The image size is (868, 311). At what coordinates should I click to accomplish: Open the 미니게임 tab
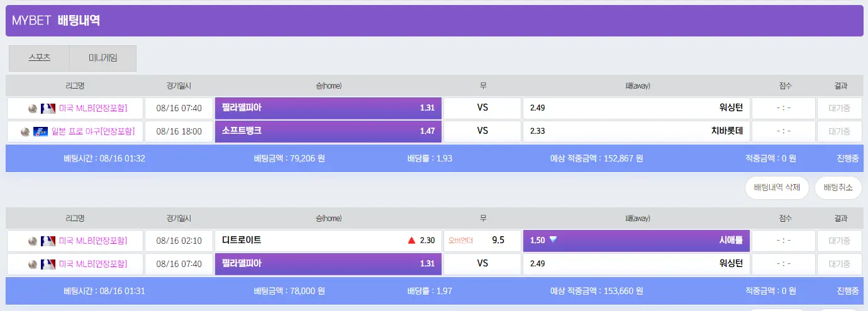click(103, 58)
